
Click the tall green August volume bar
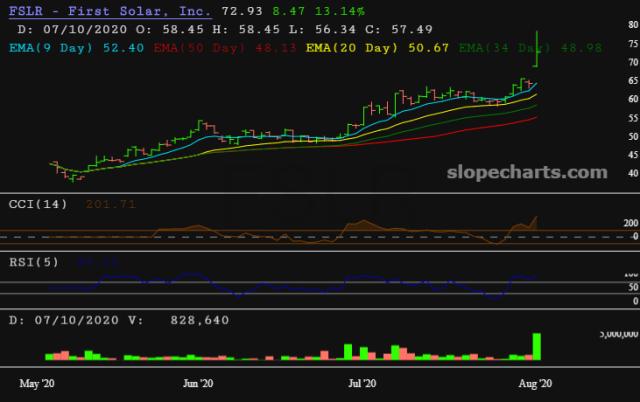537,346
